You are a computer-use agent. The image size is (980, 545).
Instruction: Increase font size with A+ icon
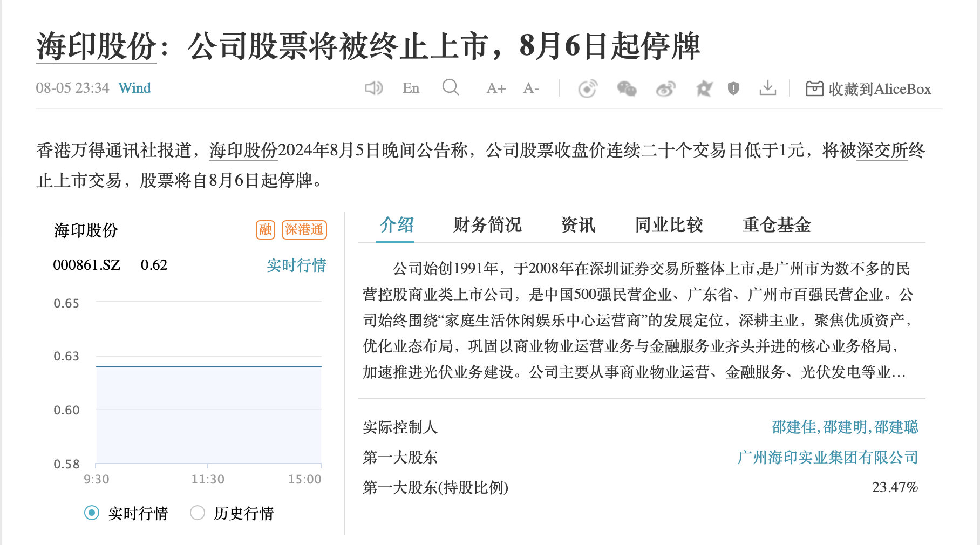(x=494, y=87)
